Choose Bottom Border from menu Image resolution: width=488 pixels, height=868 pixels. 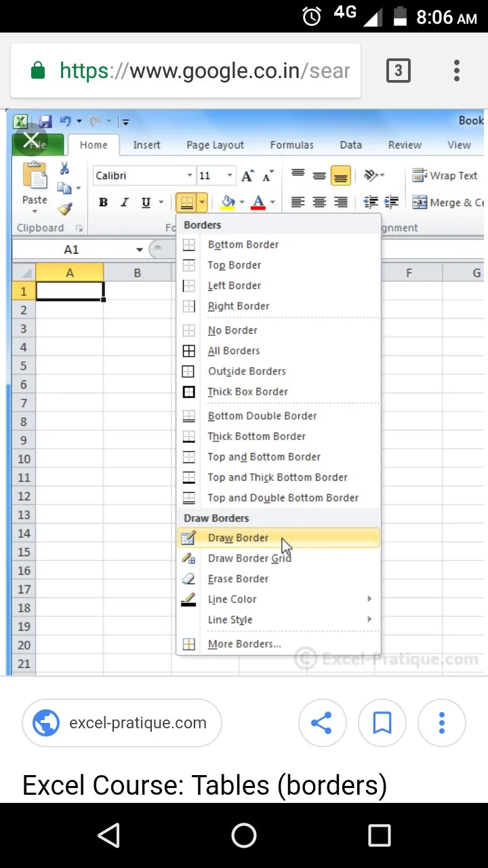tap(279, 245)
